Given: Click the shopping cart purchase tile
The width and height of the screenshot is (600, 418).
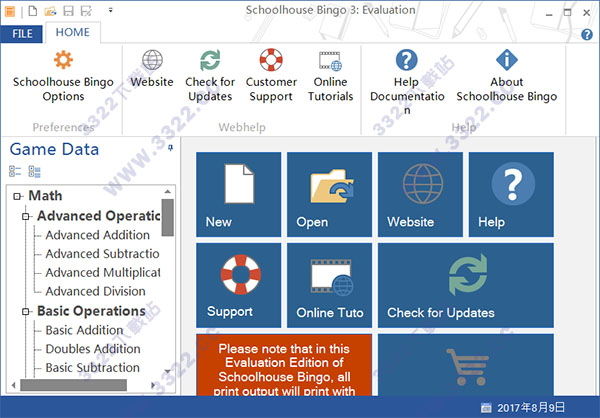Looking at the screenshot, I should click(466, 364).
